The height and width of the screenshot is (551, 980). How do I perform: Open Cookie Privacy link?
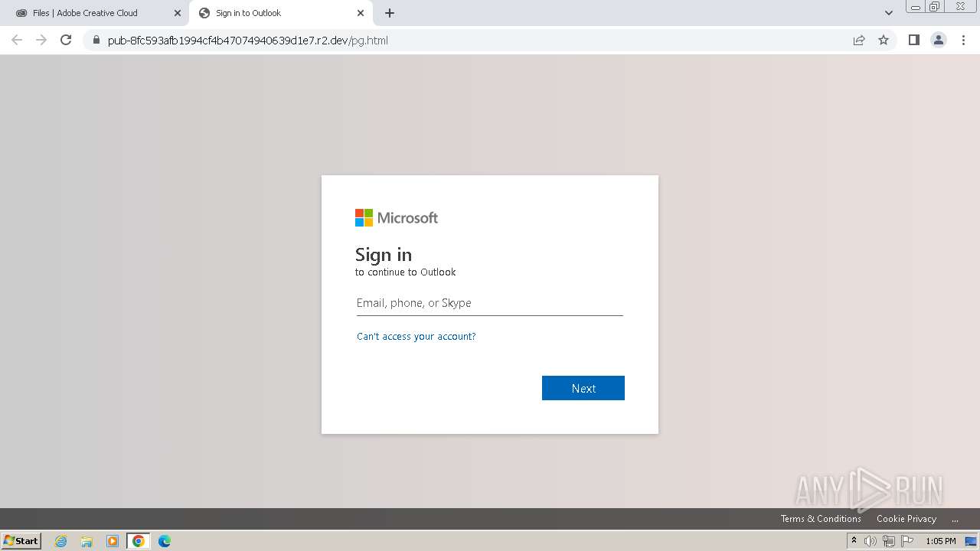[x=906, y=519]
